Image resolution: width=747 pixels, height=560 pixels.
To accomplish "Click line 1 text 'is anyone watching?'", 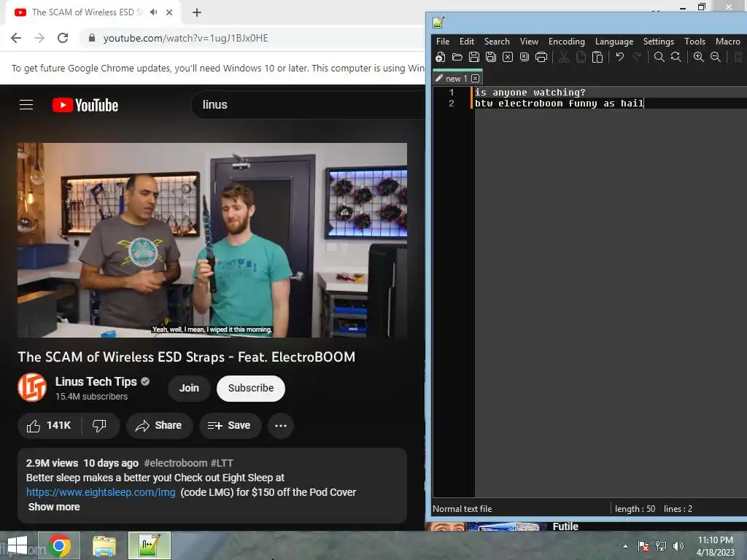I will pos(530,93).
